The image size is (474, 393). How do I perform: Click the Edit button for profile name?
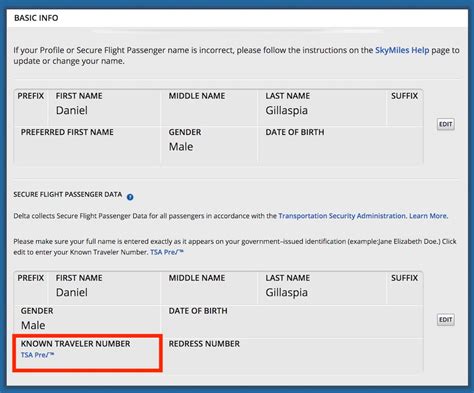tap(446, 124)
